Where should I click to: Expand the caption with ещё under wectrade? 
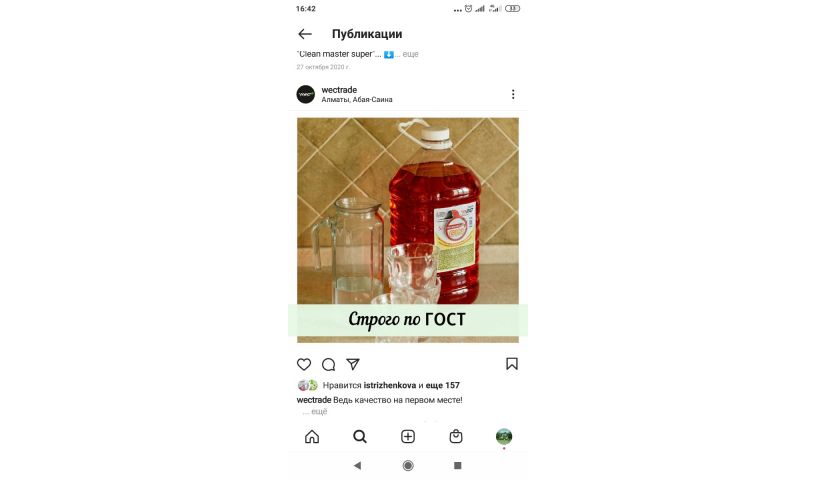pos(319,411)
